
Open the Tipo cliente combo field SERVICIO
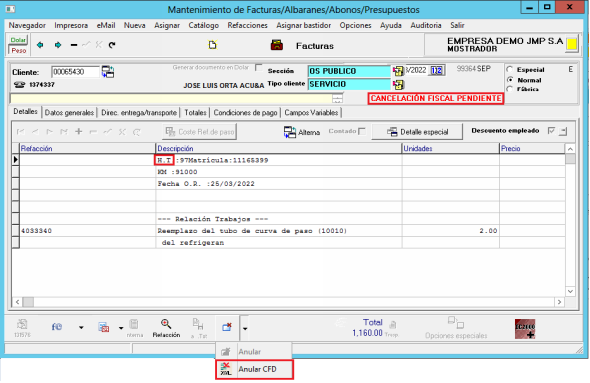click(350, 84)
